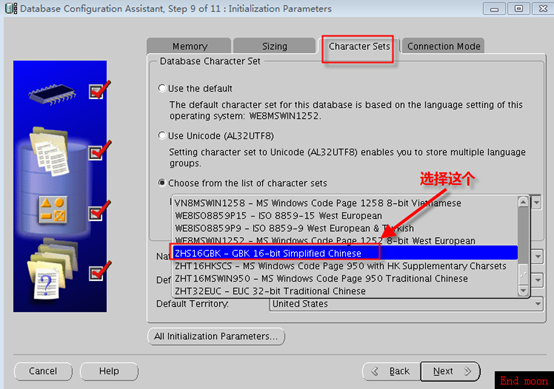Open the Character Sets tab
Image resolution: width=554 pixels, height=389 pixels.
pos(359,46)
